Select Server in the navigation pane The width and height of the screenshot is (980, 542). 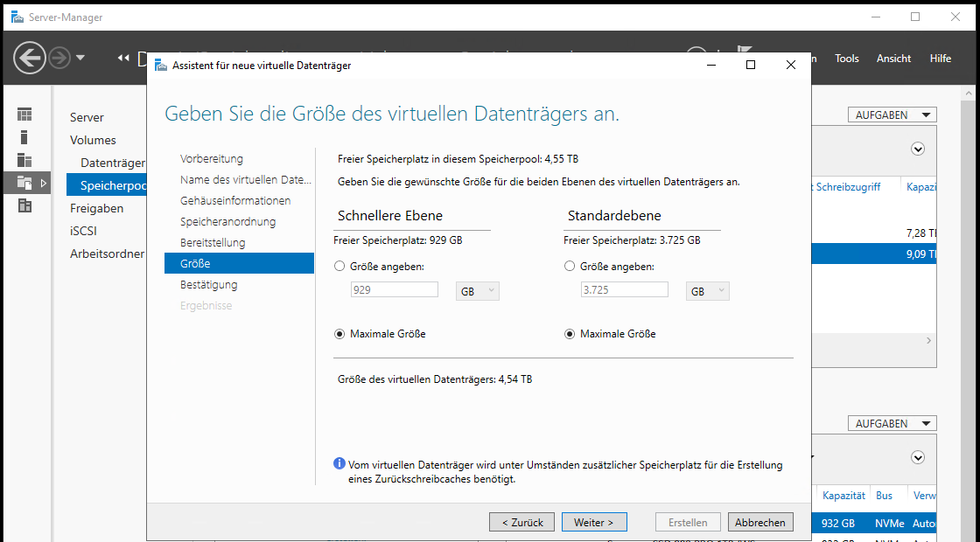coord(87,117)
